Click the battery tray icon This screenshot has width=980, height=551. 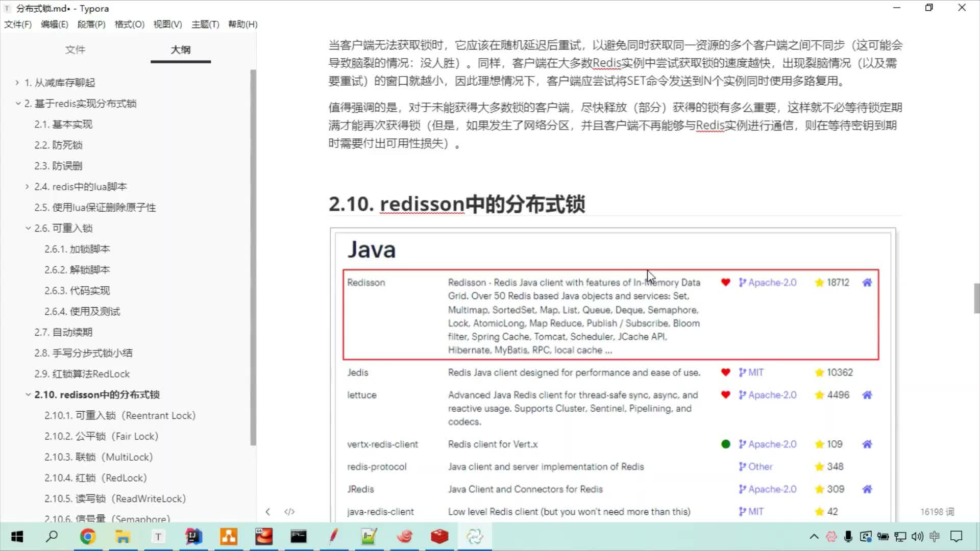[x=883, y=537]
